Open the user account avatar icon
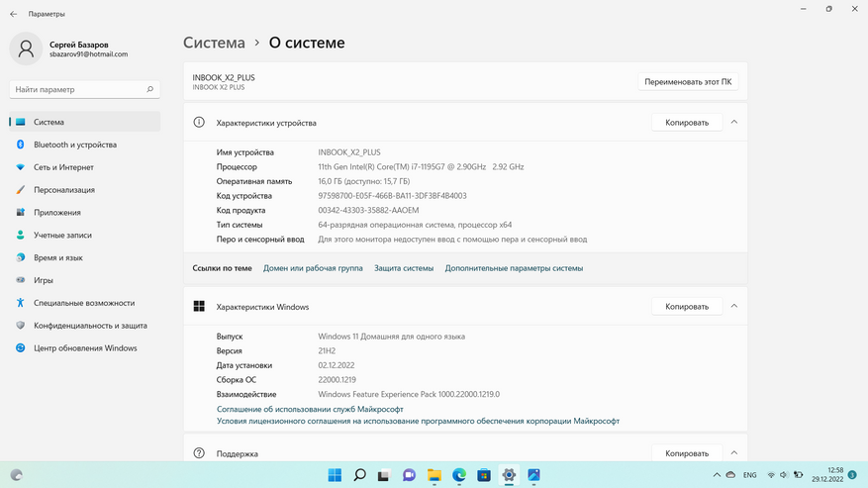868x488 pixels. [26, 49]
